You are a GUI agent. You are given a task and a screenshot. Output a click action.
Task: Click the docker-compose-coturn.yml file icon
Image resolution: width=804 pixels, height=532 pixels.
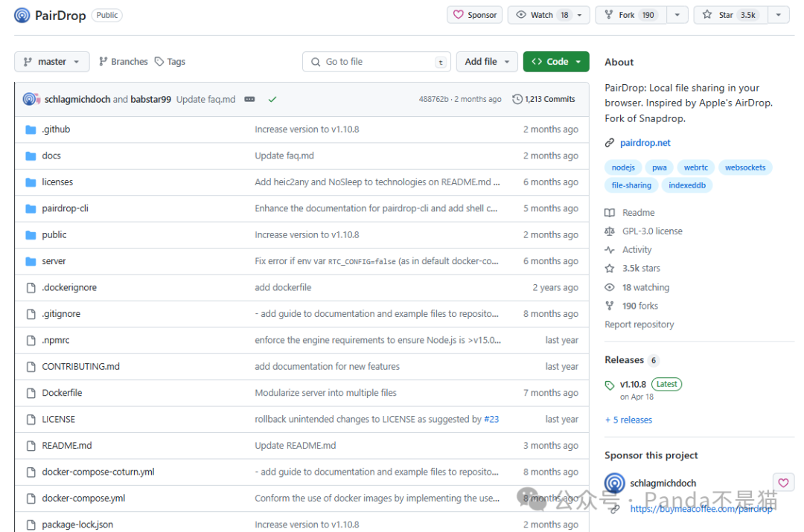(31, 472)
